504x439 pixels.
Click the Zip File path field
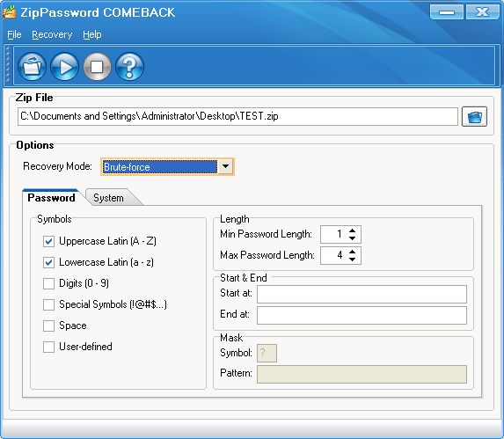tap(237, 116)
